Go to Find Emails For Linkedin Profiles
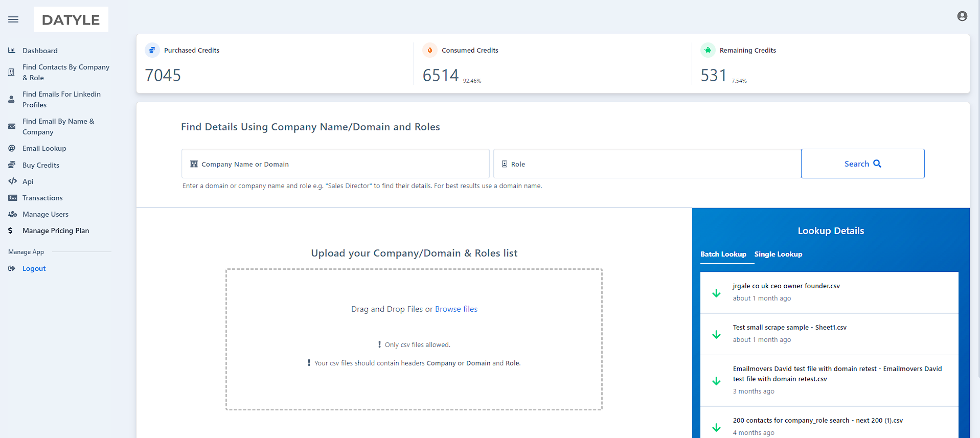 61,99
